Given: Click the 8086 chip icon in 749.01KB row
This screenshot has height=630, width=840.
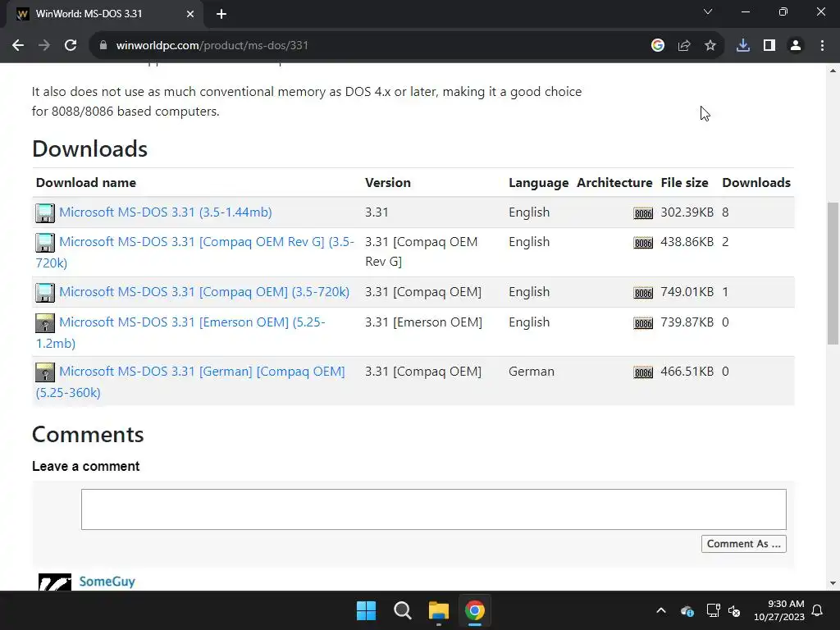Looking at the screenshot, I should pyautogui.click(x=643, y=293).
